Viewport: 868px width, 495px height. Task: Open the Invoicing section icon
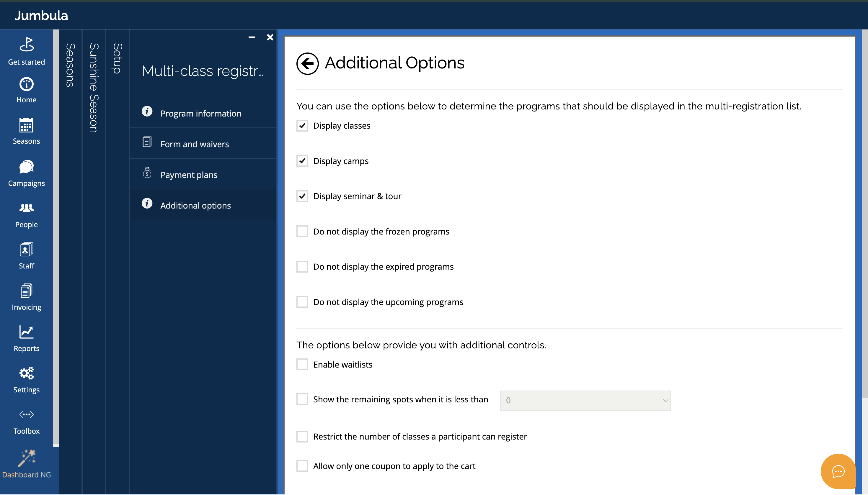[26, 291]
